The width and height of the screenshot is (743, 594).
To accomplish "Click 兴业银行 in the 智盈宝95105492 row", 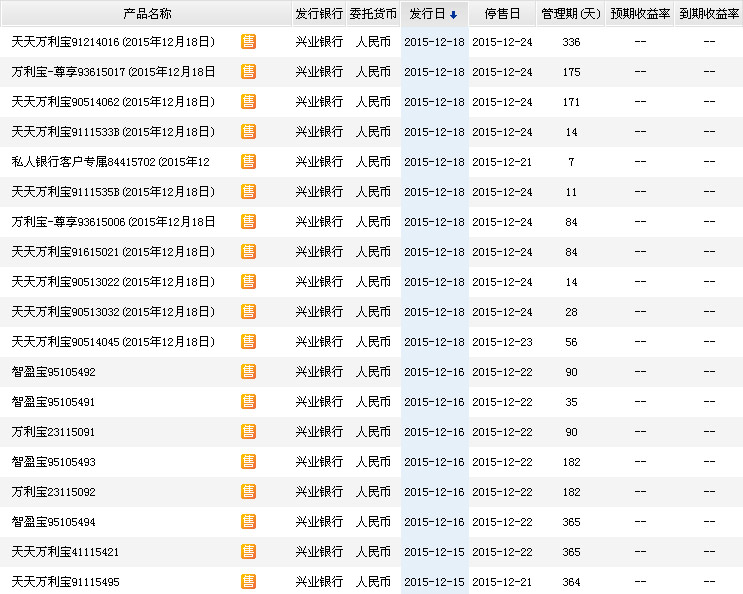I will tap(319, 372).
